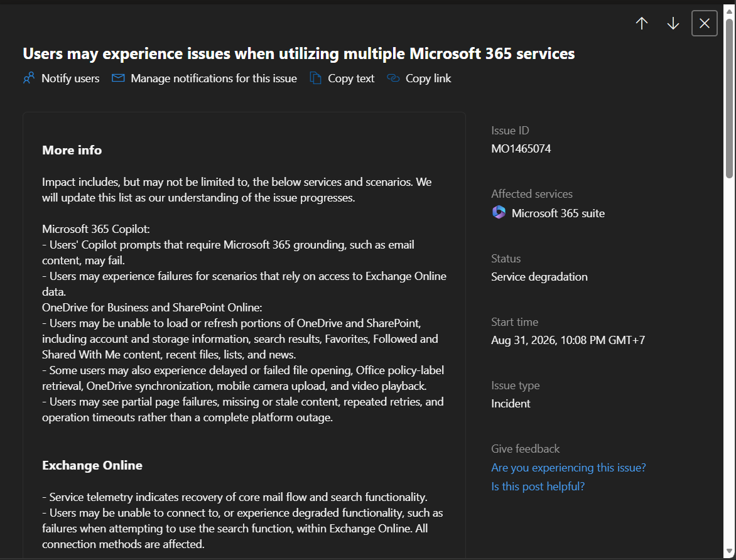This screenshot has height=560, width=736.
Task: Click 'OneDrive for Business and SharePoint Online:' line
Action: pyautogui.click(x=152, y=308)
